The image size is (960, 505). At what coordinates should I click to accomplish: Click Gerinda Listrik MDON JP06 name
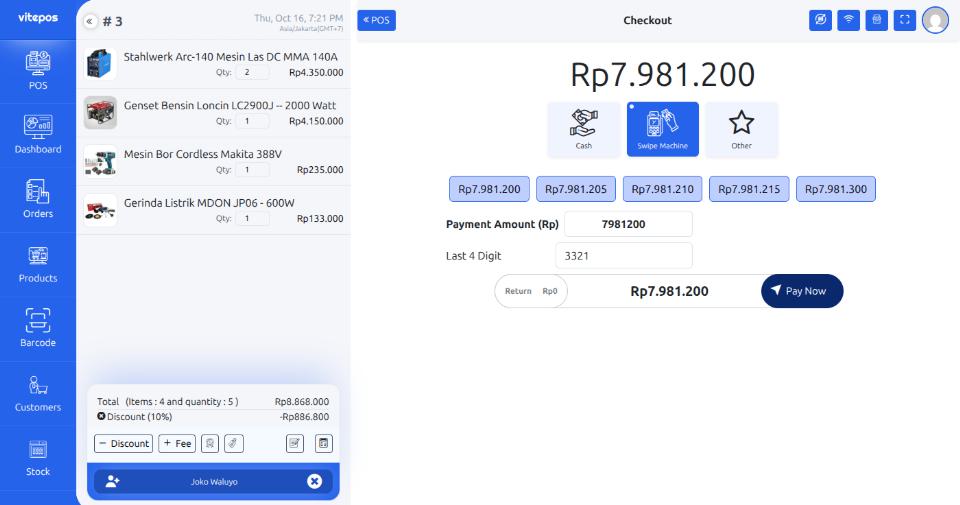point(209,203)
